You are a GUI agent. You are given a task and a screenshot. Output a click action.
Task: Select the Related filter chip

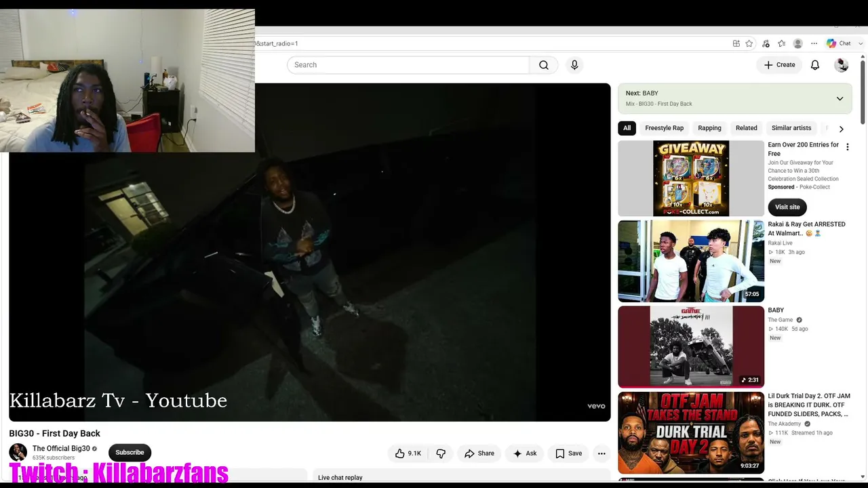(x=747, y=128)
